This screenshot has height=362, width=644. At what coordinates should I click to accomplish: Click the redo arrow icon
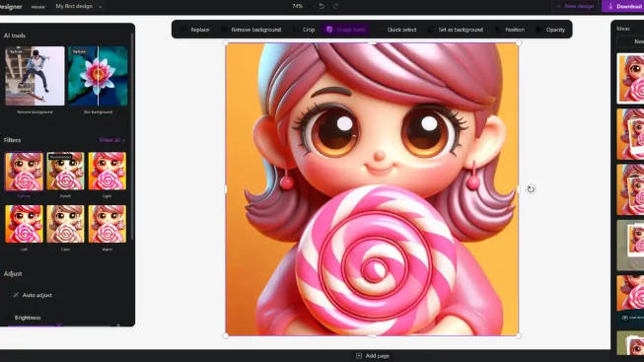(335, 6)
